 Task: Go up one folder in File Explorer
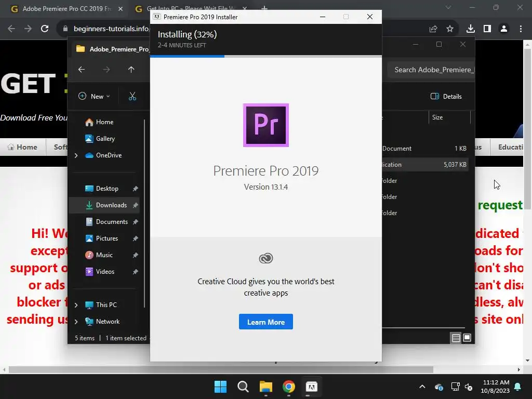(131, 70)
